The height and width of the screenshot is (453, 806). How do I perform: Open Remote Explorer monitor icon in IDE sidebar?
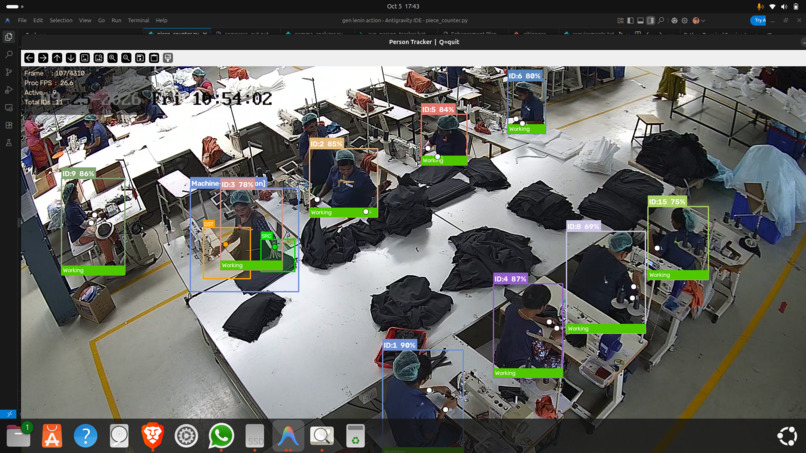click(9, 107)
